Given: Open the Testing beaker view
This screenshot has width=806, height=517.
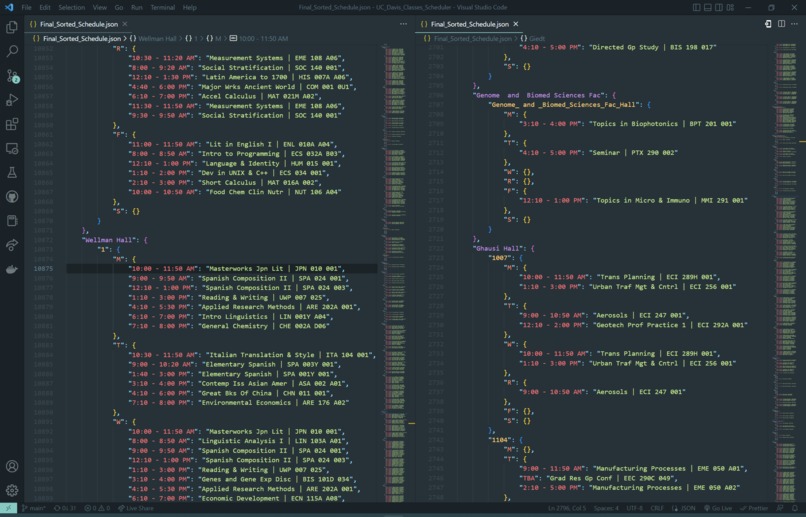Looking at the screenshot, I should pos(12,173).
